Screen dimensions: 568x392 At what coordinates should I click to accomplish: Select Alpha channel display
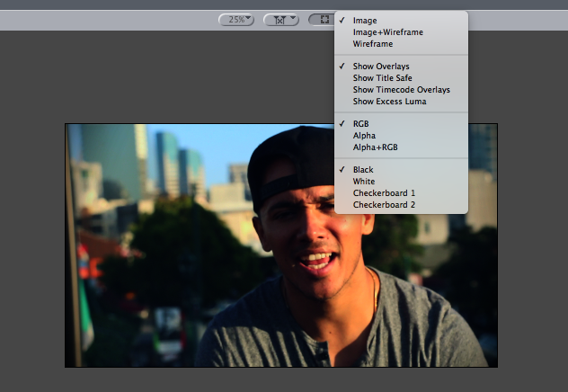click(x=401, y=136)
